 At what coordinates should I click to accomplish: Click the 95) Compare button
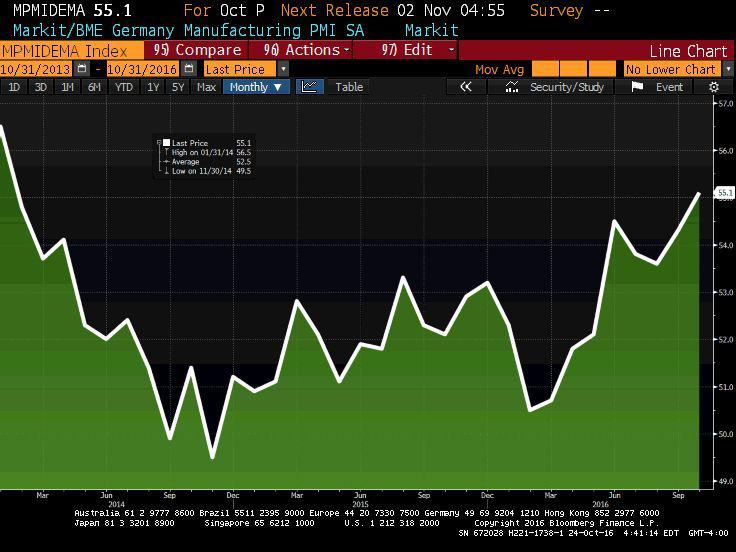(x=198, y=50)
